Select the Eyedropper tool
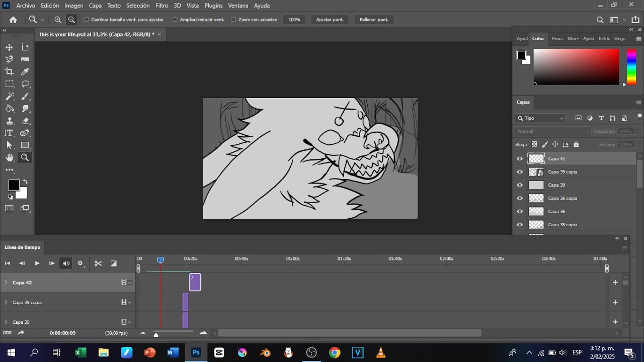 pyautogui.click(x=25, y=71)
